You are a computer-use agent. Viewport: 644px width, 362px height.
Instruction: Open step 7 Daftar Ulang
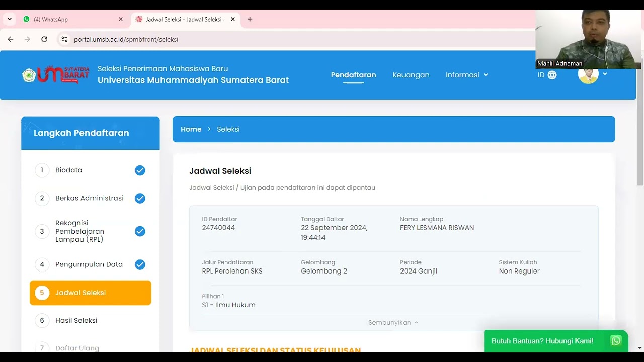click(x=90, y=348)
